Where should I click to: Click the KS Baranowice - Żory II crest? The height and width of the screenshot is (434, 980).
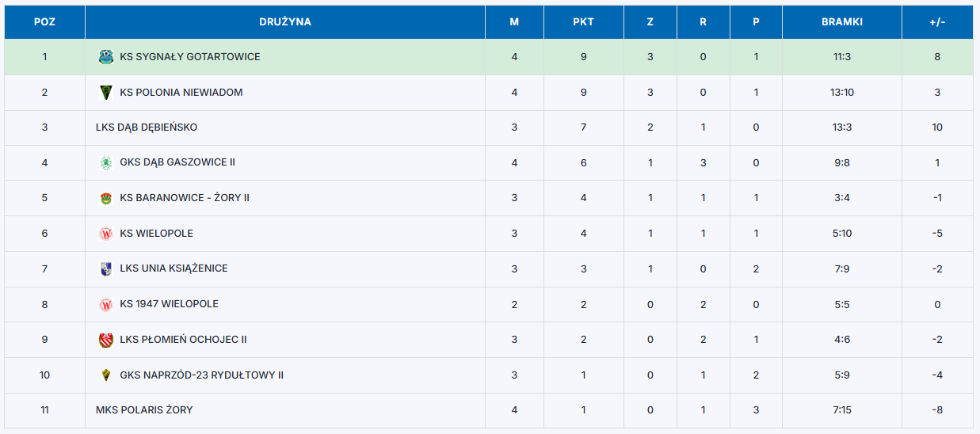105,198
